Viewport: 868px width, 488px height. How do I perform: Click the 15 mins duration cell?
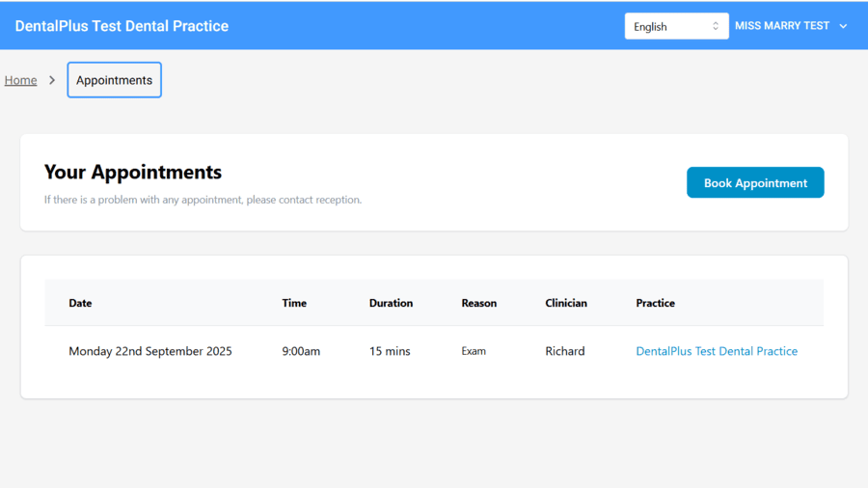[x=390, y=351]
